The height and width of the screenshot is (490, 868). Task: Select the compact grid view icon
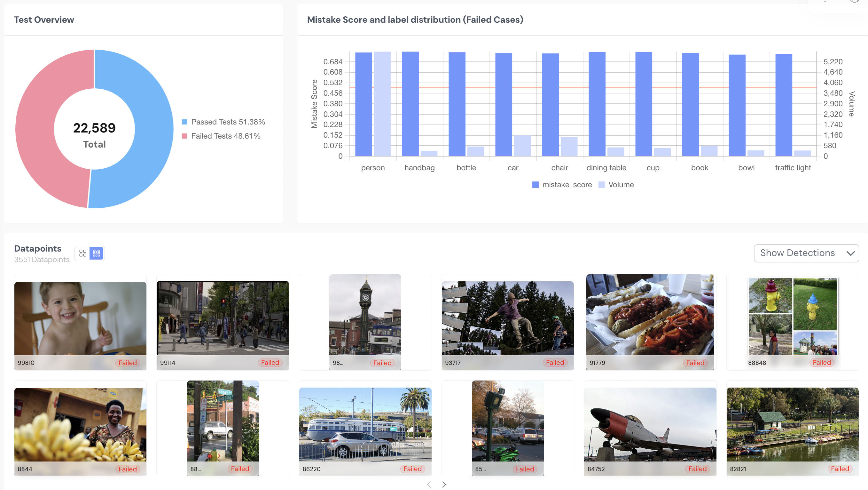pyautogui.click(x=96, y=253)
